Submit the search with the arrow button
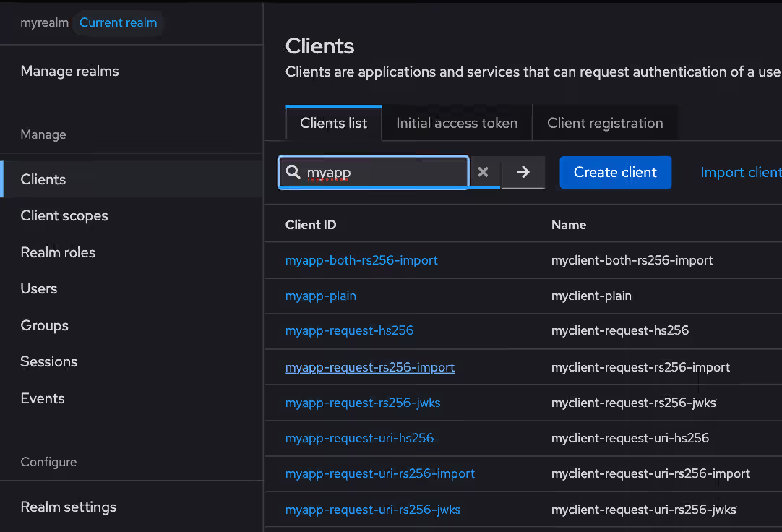782x532 pixels. pos(523,172)
